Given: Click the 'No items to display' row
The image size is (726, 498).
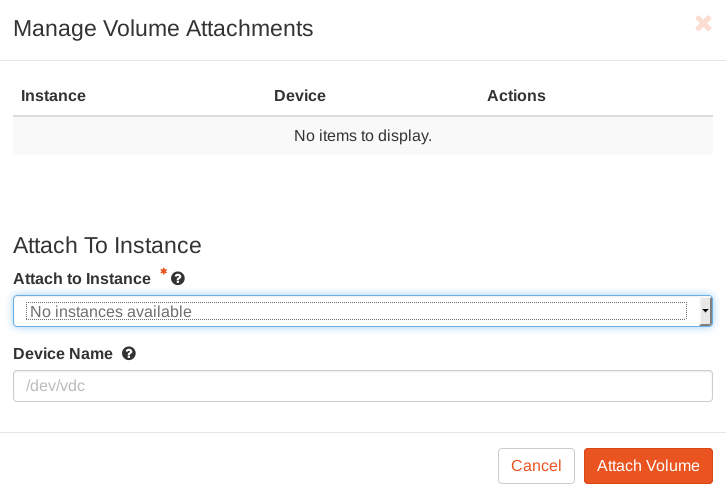Looking at the screenshot, I should [362, 135].
